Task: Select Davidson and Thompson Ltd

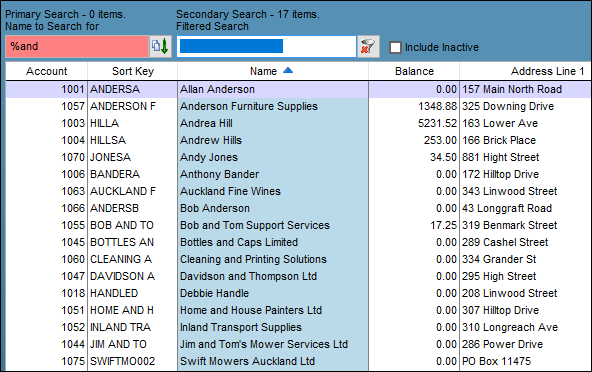Action: [x=248, y=276]
